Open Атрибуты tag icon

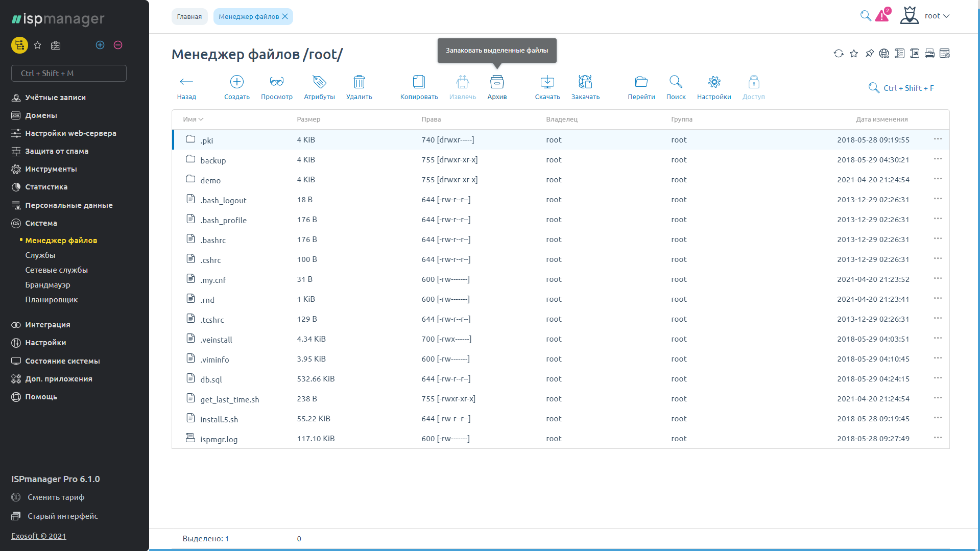tap(320, 82)
